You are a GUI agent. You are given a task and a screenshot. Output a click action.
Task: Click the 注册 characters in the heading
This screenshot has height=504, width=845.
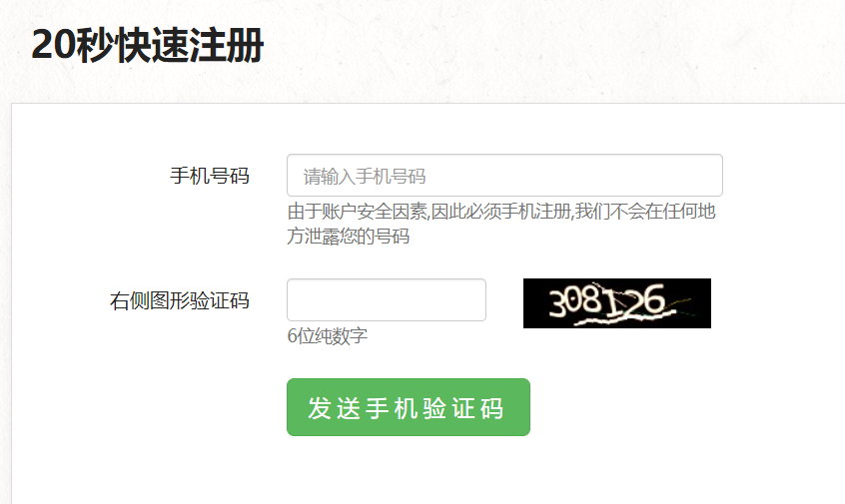coord(227,45)
